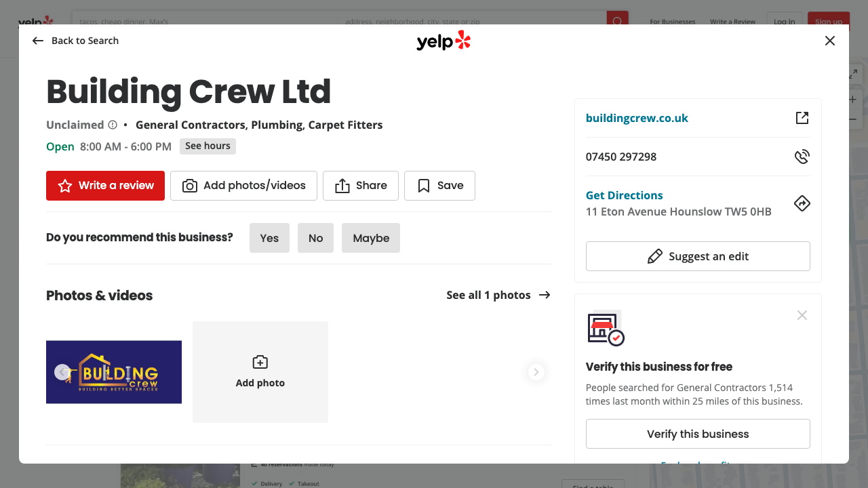Open the info icon next to Unclaimed
The image size is (868, 488).
click(112, 125)
